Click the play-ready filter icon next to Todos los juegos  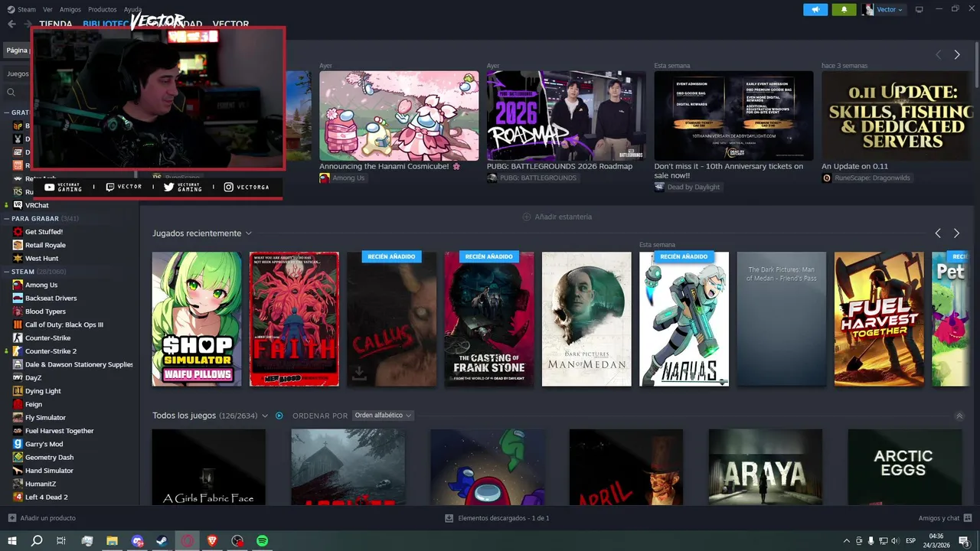279,416
